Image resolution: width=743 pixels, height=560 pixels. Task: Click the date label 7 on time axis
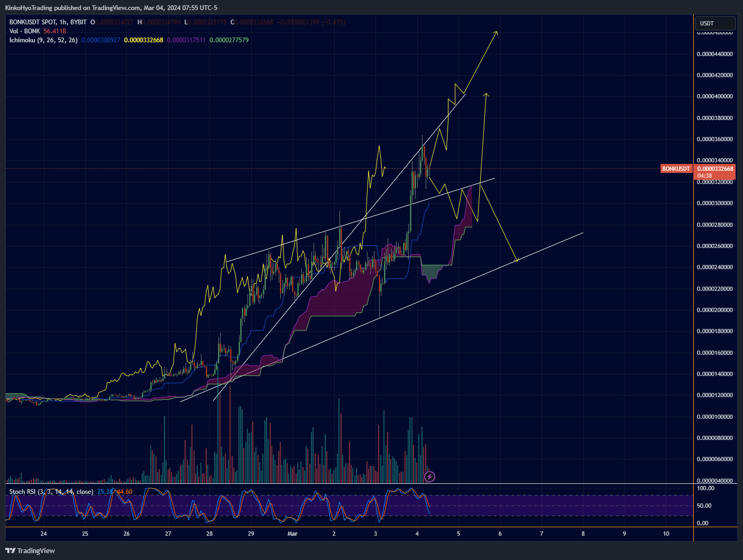pos(542,534)
